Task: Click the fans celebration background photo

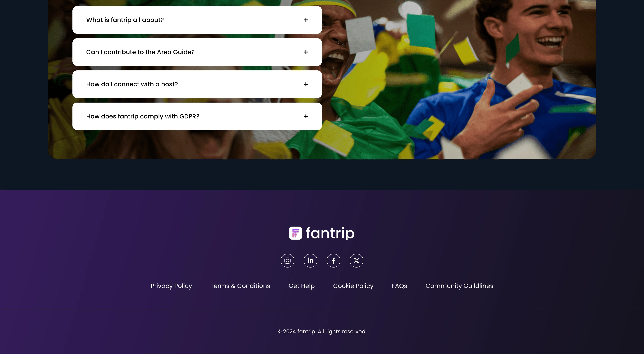Action: click(458, 80)
